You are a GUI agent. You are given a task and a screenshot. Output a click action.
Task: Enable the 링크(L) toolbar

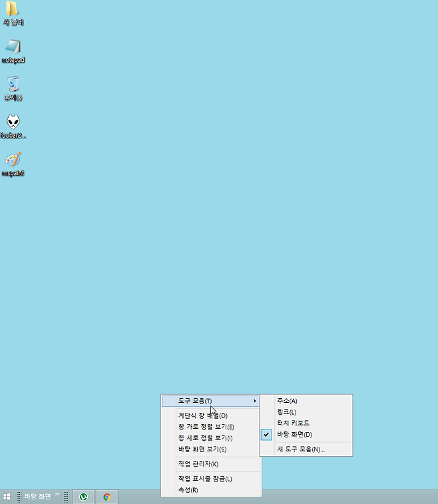click(x=286, y=412)
